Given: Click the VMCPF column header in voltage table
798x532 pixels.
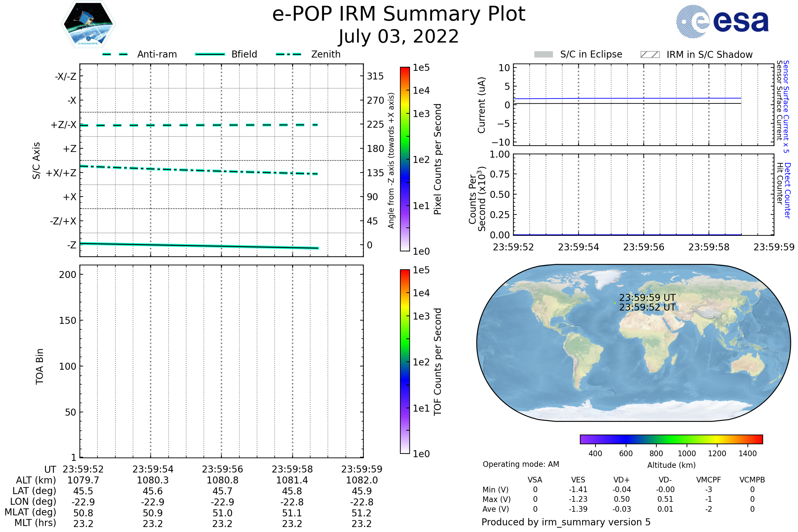Looking at the screenshot, I should pyautogui.click(x=709, y=480).
